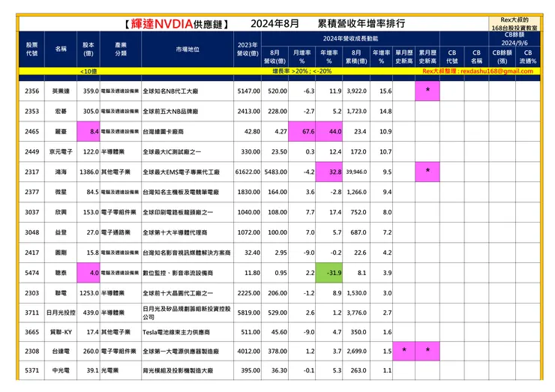555x392 pixels.
Task: Click the 2024年營收成長動能 group header
Action: pyautogui.click(x=350, y=38)
